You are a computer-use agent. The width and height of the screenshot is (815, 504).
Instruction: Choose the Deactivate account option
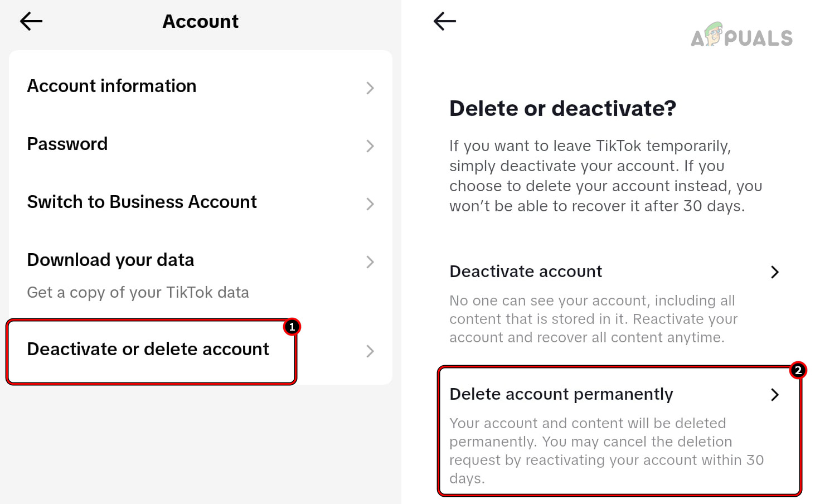pyautogui.click(x=526, y=272)
